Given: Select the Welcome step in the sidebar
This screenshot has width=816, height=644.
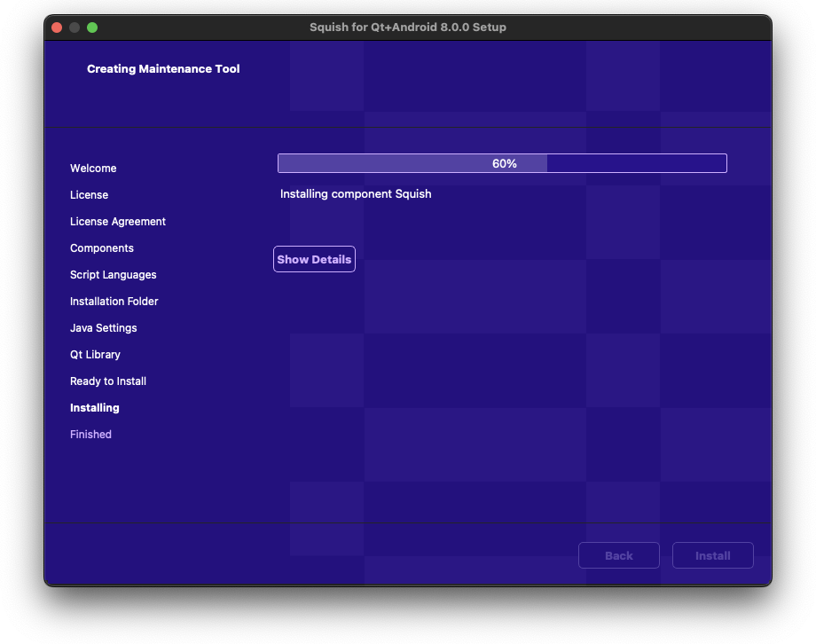Looking at the screenshot, I should click(93, 168).
